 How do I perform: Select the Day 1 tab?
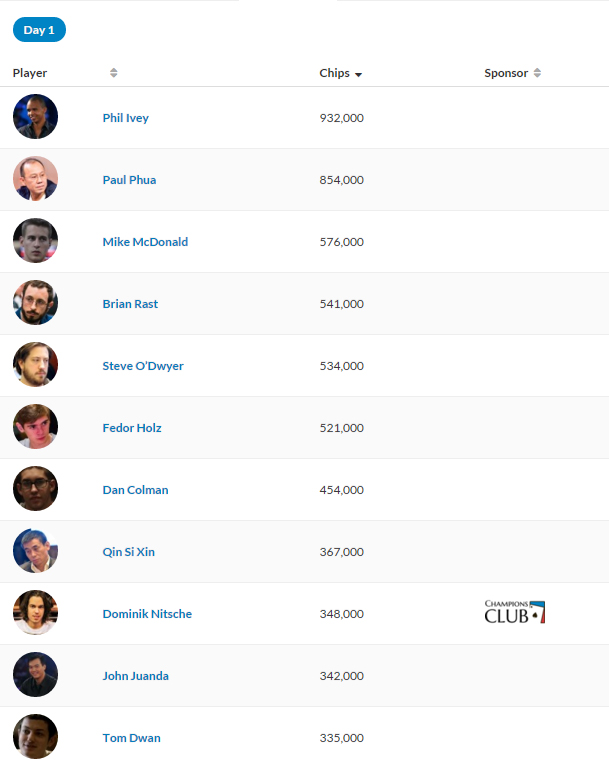click(x=39, y=30)
